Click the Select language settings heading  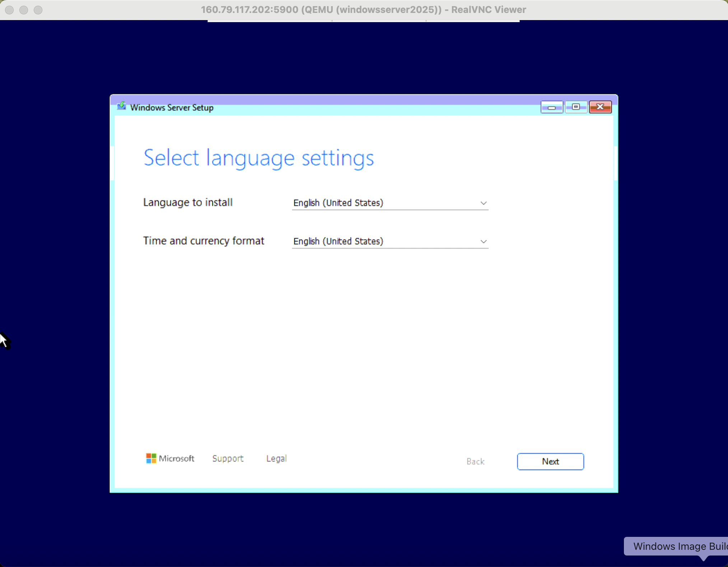click(258, 158)
